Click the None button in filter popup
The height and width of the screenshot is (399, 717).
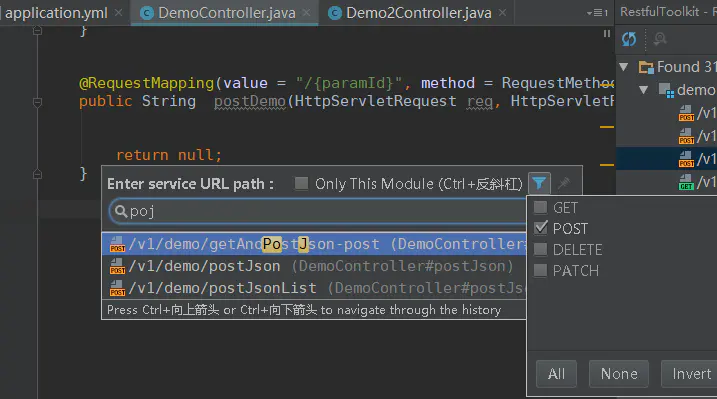[619, 374]
